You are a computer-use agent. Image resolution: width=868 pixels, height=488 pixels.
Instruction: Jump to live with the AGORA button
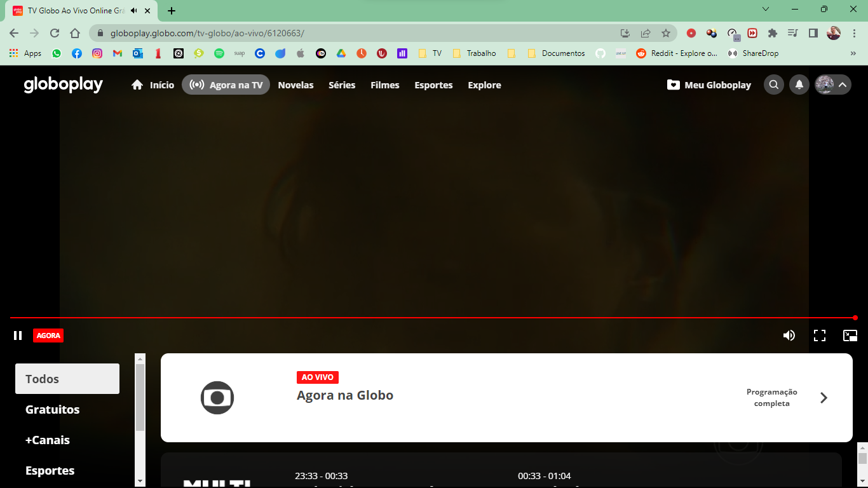48,335
